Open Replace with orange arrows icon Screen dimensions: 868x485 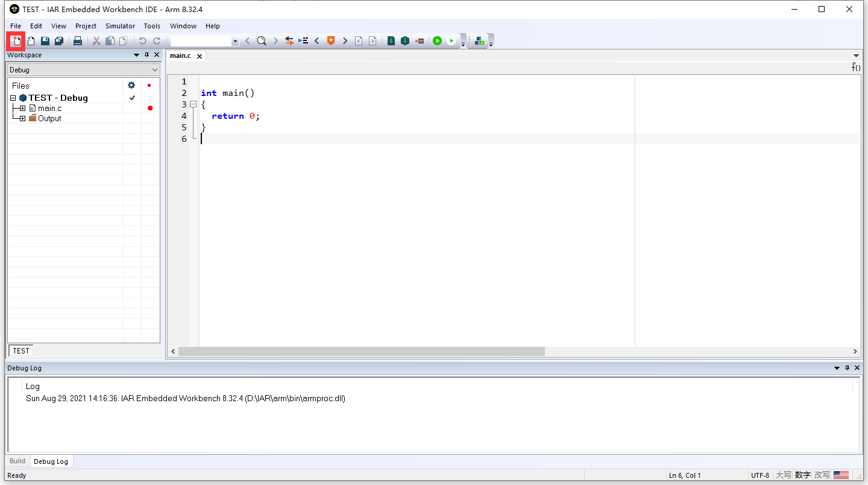(289, 41)
